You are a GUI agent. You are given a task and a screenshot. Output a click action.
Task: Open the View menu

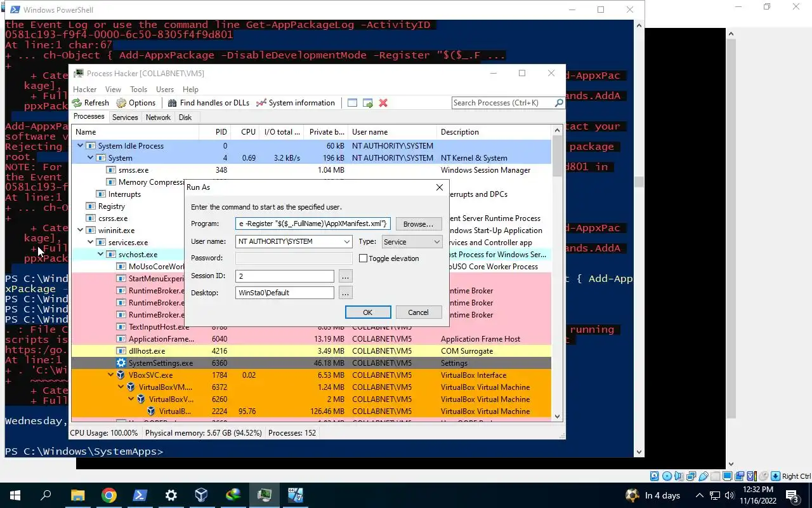click(113, 90)
